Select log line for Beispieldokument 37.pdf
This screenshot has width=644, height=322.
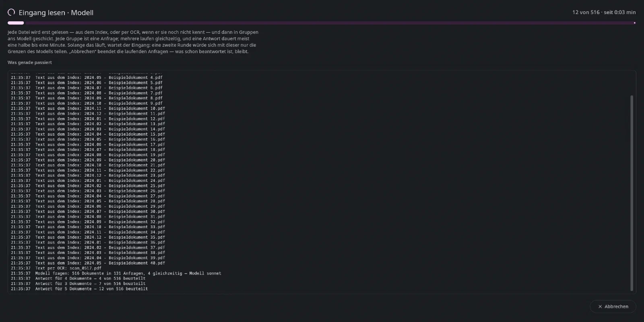point(88,248)
